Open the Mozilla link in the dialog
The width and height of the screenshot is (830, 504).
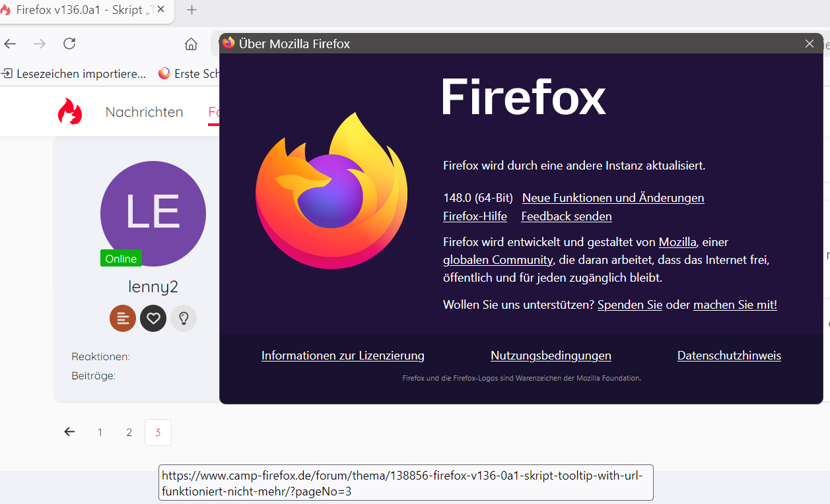677,241
